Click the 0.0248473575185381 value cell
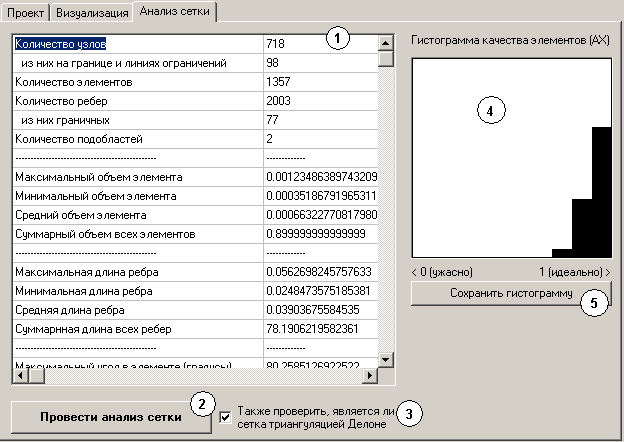The width and height of the screenshot is (624, 442). pyautogui.click(x=320, y=291)
